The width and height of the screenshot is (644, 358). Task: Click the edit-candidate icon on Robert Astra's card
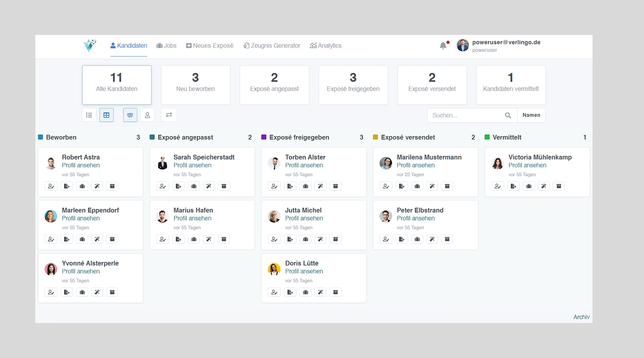(51, 186)
